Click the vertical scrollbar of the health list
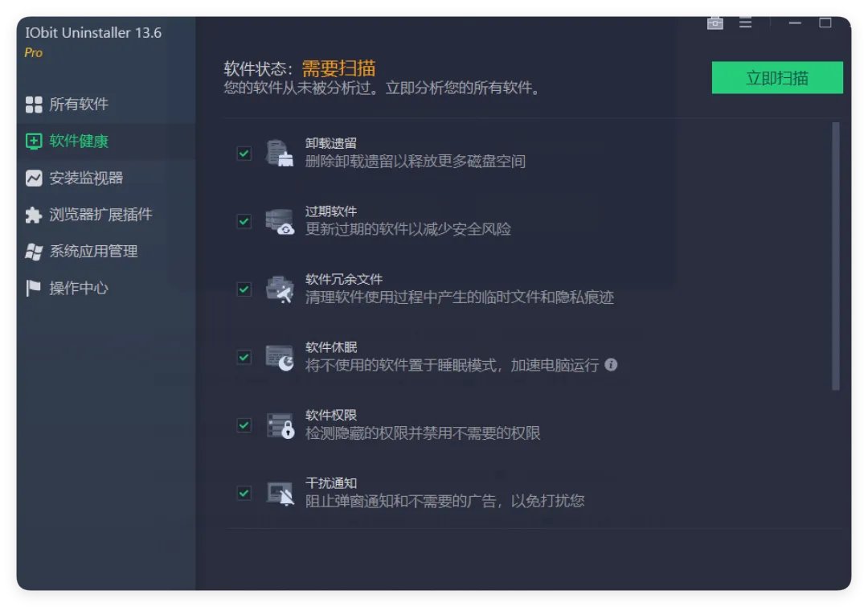The width and height of the screenshot is (868, 607). point(835,256)
